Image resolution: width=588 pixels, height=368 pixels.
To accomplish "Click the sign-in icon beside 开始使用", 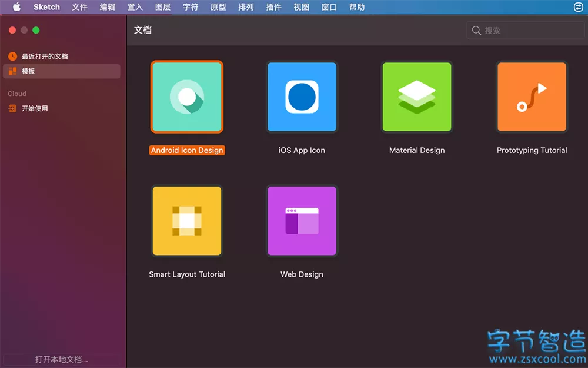I will pos(12,108).
